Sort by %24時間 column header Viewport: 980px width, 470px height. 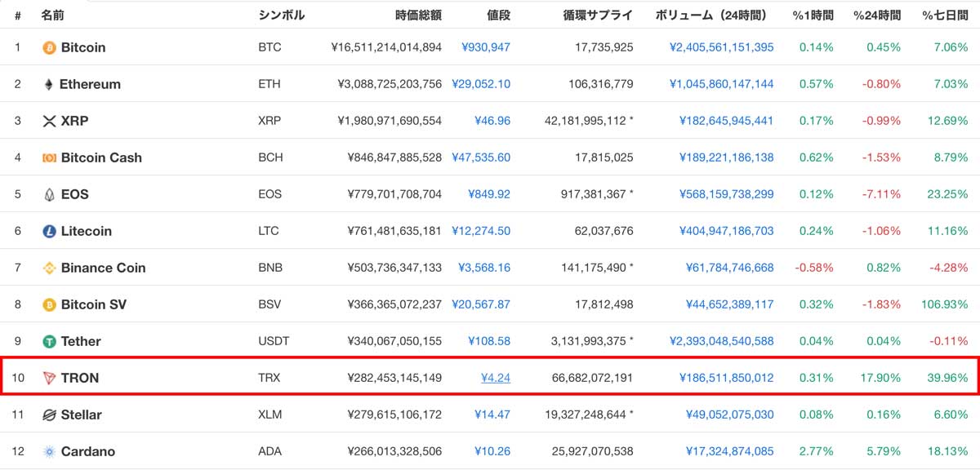pyautogui.click(x=877, y=15)
